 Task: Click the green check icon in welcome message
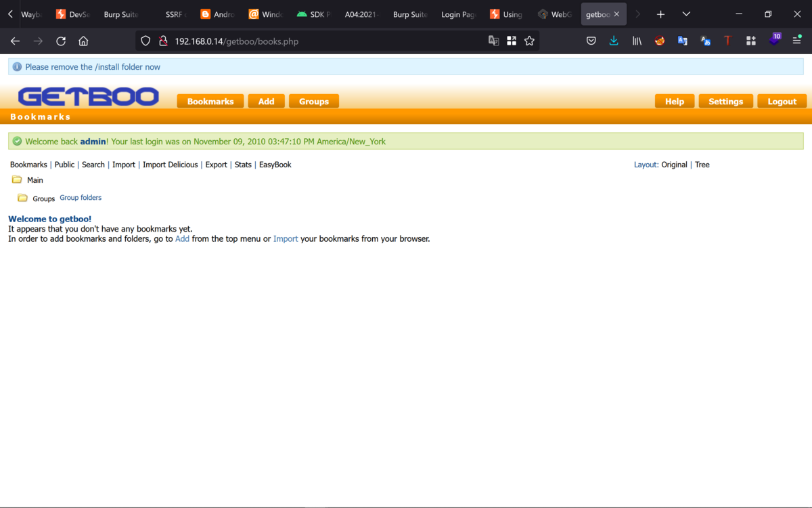pos(17,142)
